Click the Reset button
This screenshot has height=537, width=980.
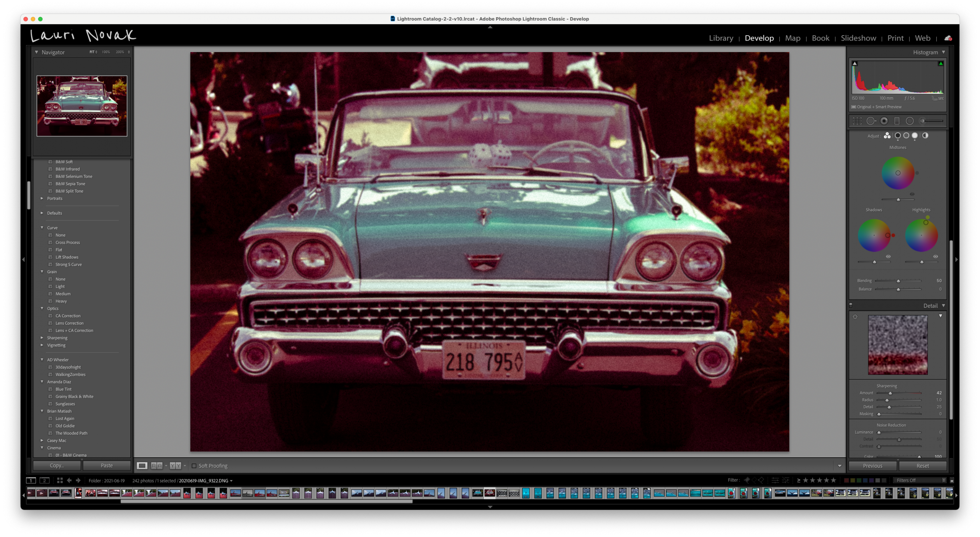tap(923, 466)
